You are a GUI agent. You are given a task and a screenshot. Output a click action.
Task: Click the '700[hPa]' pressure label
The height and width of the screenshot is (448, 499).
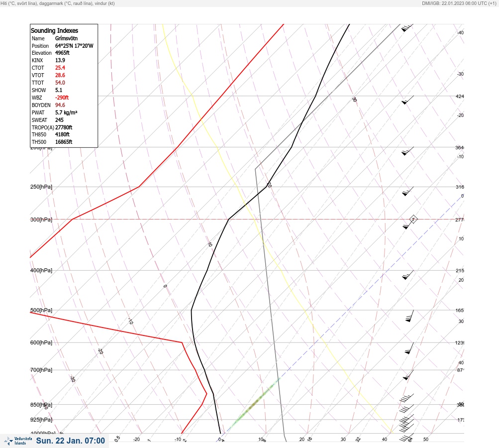click(41, 370)
